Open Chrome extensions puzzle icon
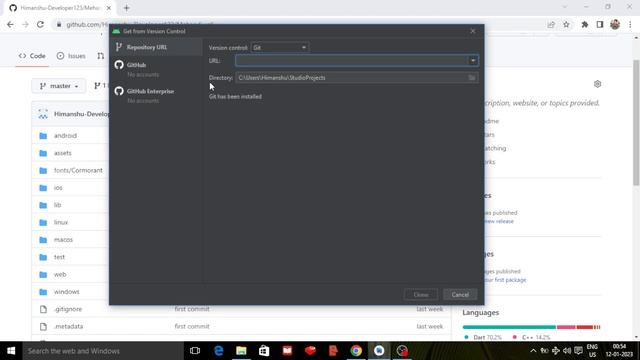This screenshot has height=360, width=640. click(x=584, y=24)
